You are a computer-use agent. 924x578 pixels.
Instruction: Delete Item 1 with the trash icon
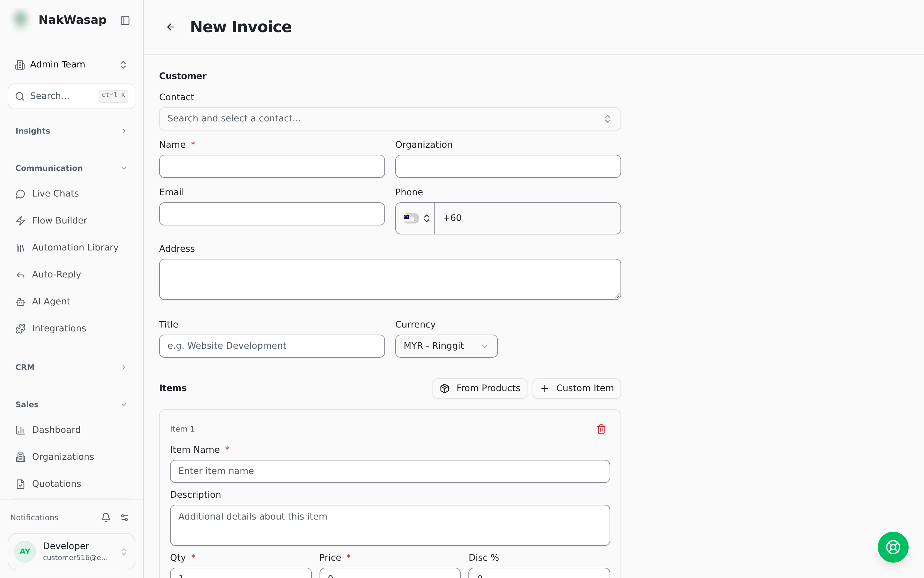(x=601, y=429)
